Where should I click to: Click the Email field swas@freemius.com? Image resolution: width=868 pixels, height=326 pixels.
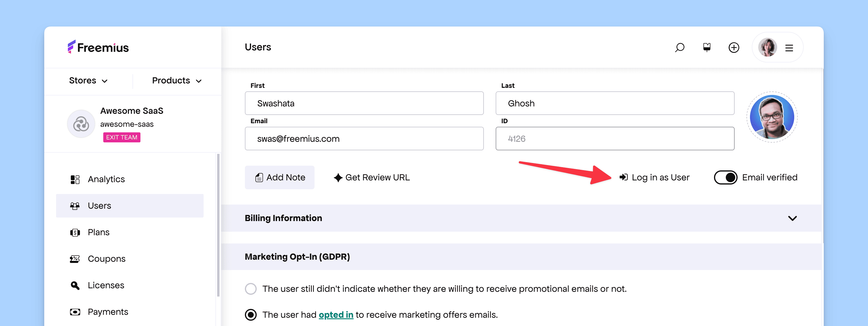[x=364, y=139]
